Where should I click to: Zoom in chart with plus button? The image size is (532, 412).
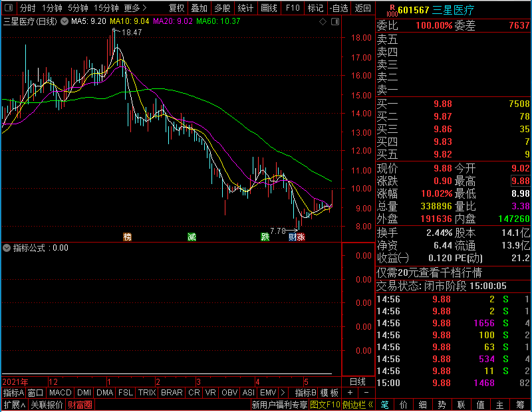[350, 393]
